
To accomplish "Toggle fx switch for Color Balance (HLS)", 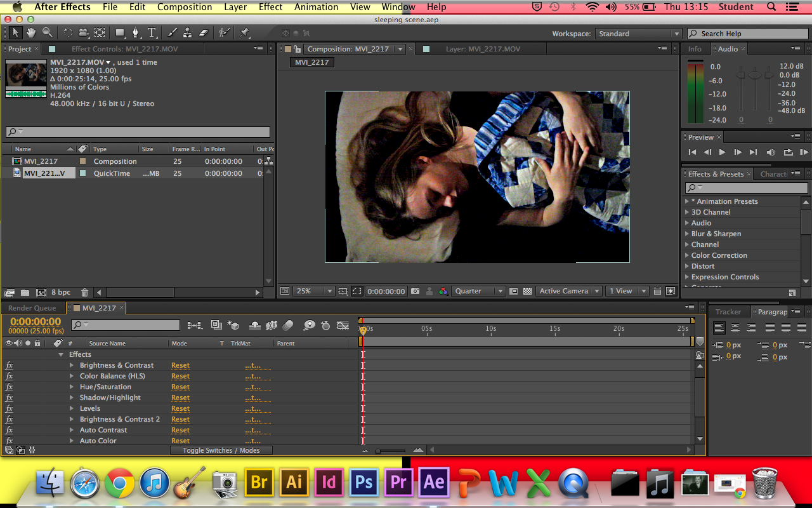I will click(x=9, y=376).
